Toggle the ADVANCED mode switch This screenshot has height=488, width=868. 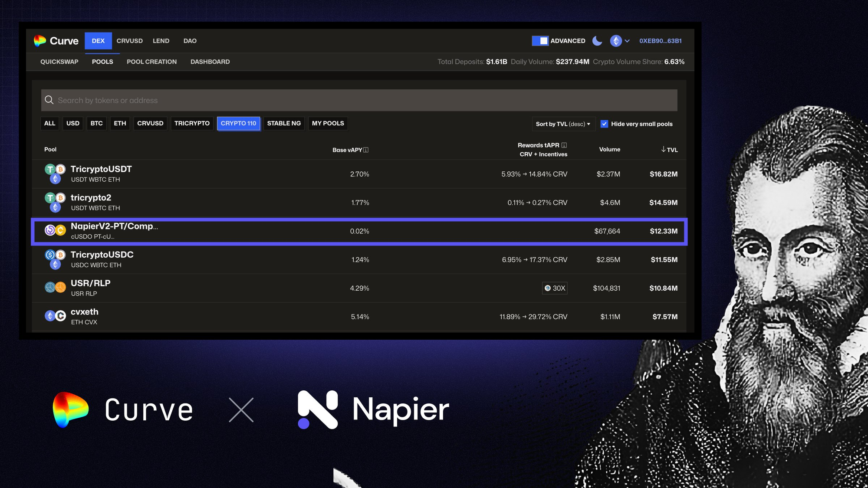(x=540, y=41)
